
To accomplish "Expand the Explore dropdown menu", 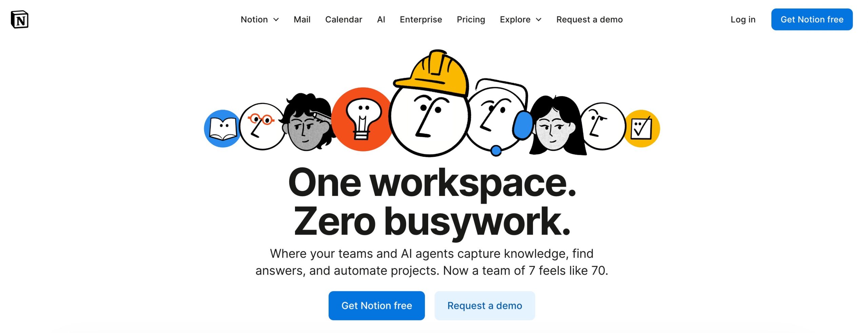I will click(520, 19).
